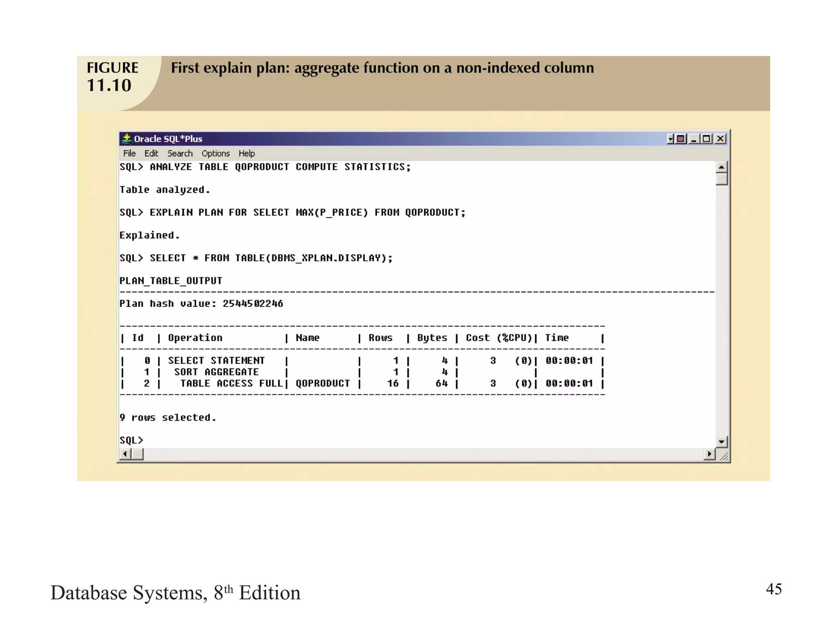Maximize the SQL*Plus window
Screen dimensions: 840x630
tap(706, 139)
